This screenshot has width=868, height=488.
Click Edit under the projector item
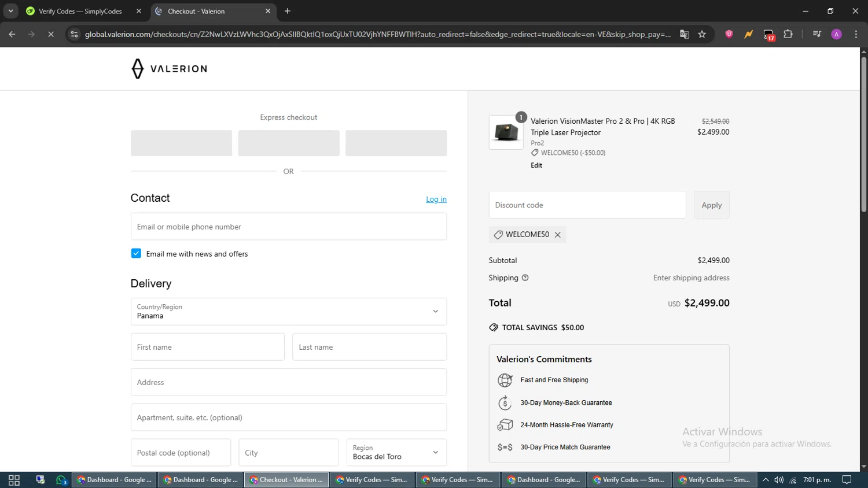coord(536,165)
